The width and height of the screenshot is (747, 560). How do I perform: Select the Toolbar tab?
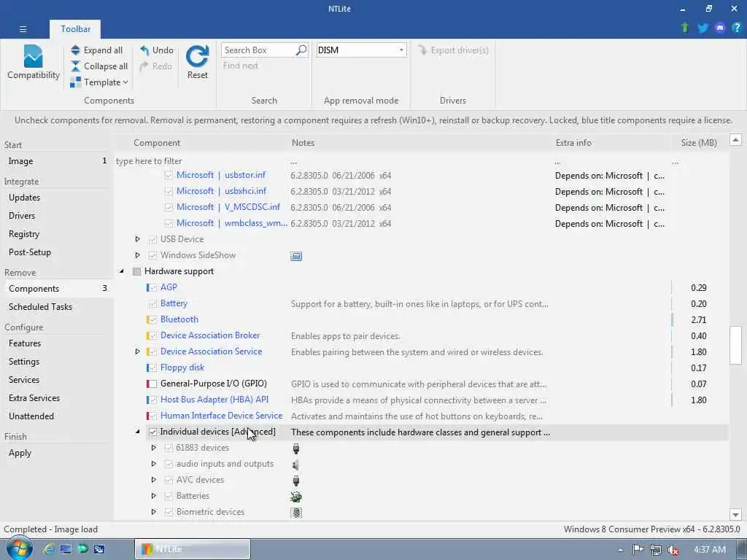coord(75,29)
